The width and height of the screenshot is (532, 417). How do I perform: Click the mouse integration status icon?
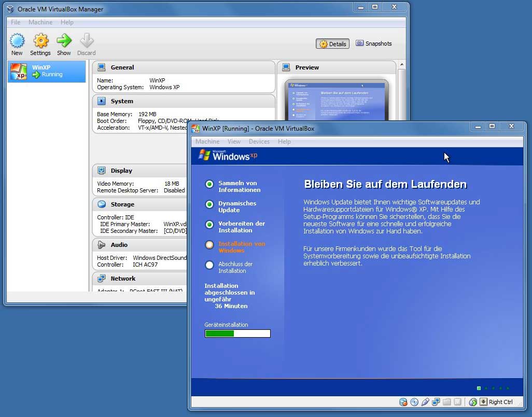coord(473,402)
